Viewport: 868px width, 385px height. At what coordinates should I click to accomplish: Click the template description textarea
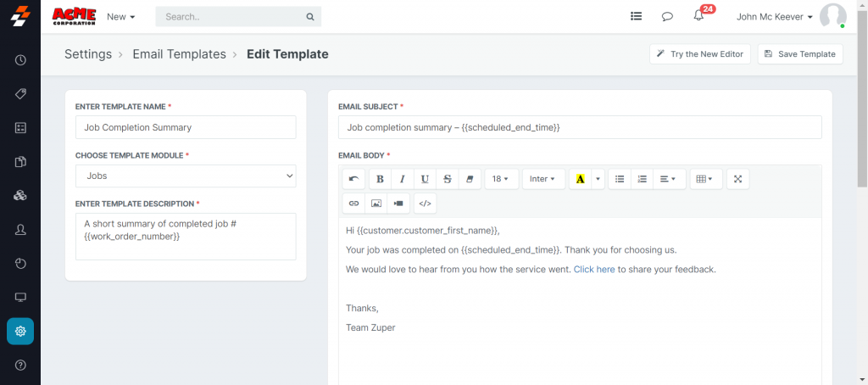click(x=186, y=237)
